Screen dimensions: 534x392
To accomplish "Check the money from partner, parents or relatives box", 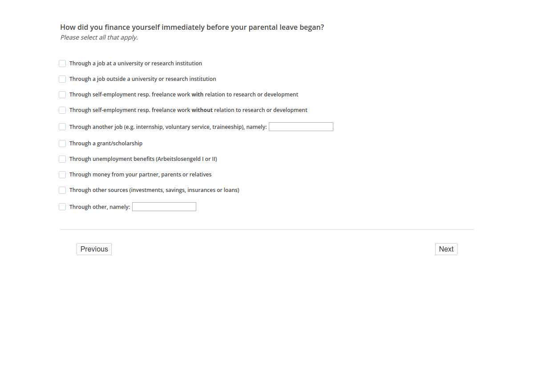I will click(62, 175).
